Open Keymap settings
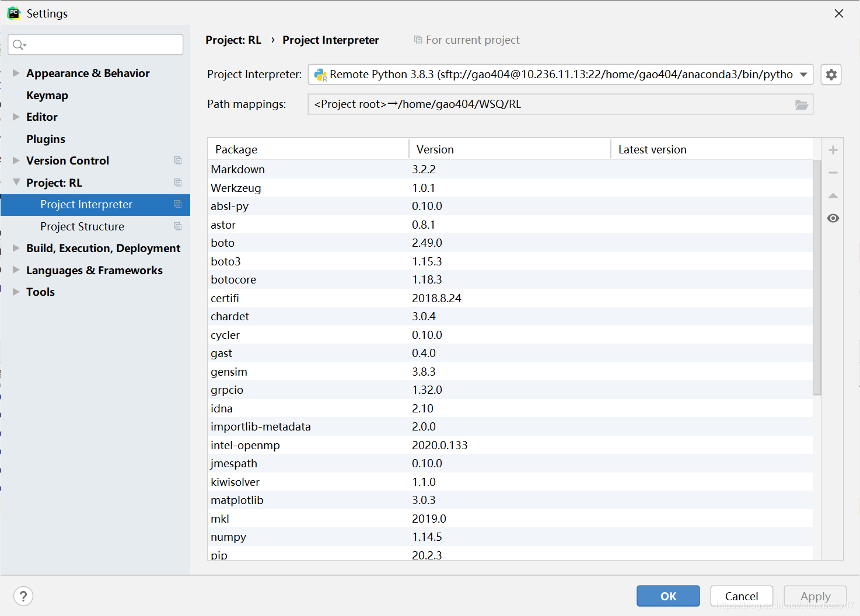 47,95
